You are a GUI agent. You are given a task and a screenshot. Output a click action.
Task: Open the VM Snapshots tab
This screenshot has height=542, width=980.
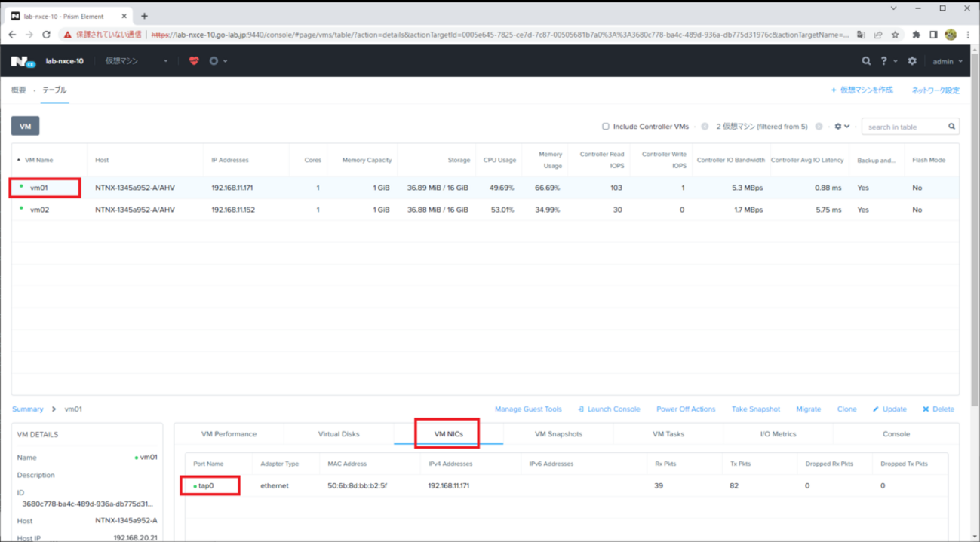point(558,434)
